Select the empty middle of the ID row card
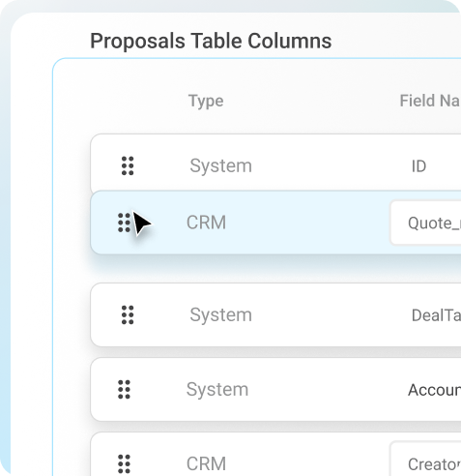The height and width of the screenshot is (476, 461). [322, 166]
